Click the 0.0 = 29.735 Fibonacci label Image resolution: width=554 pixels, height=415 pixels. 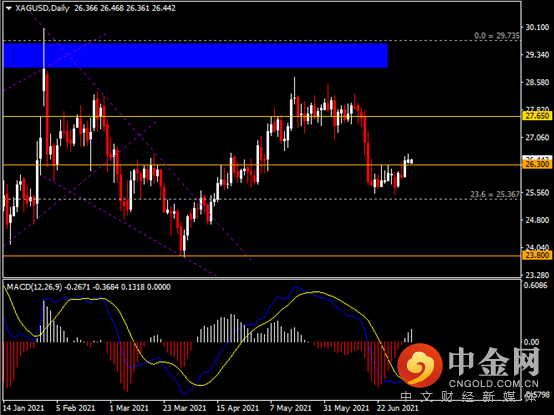[497, 36]
